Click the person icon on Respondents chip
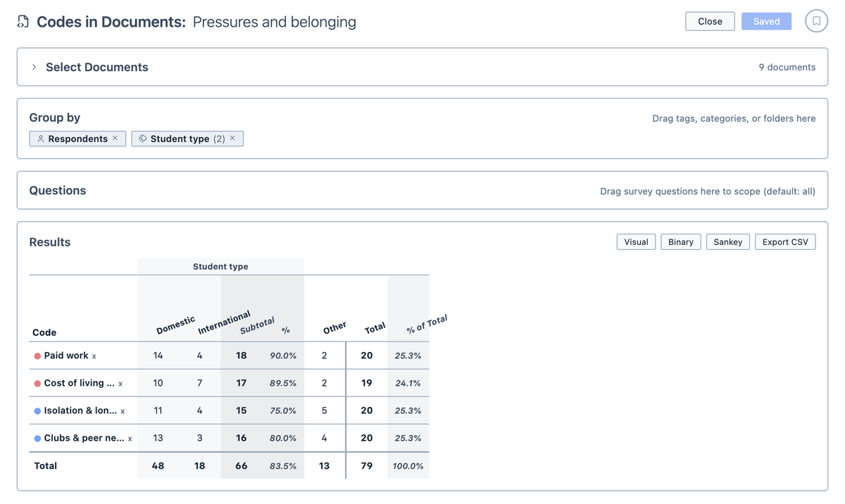This screenshot has height=504, width=845. click(41, 139)
